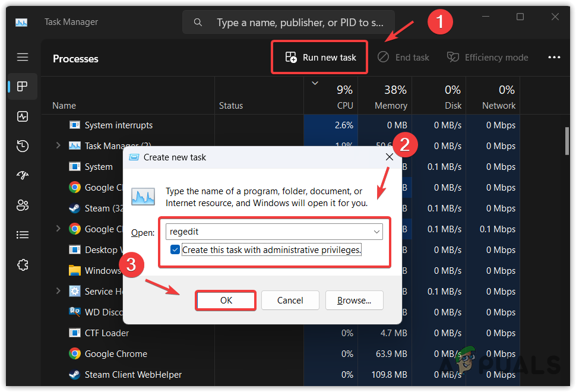The height and width of the screenshot is (392, 576).
Task: Click the vertical scrollbar in process list
Action: tap(567, 141)
